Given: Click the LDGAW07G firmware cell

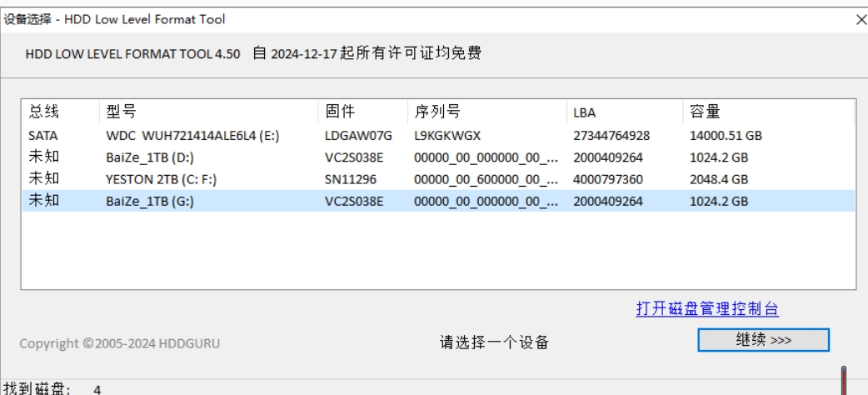Looking at the screenshot, I should pos(357,135).
